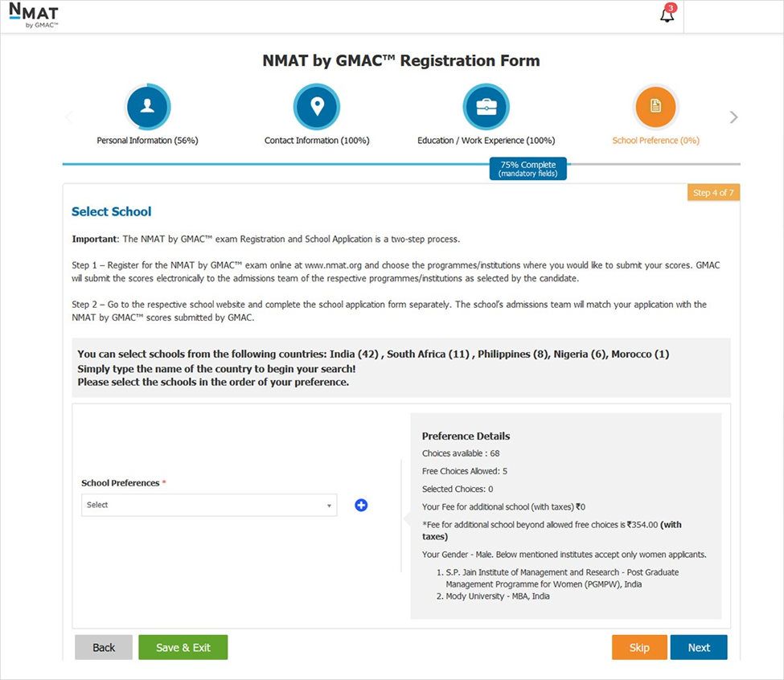Screen dimensions: 784x680
Task: Add another school with the blue plus icon
Action: [361, 505]
